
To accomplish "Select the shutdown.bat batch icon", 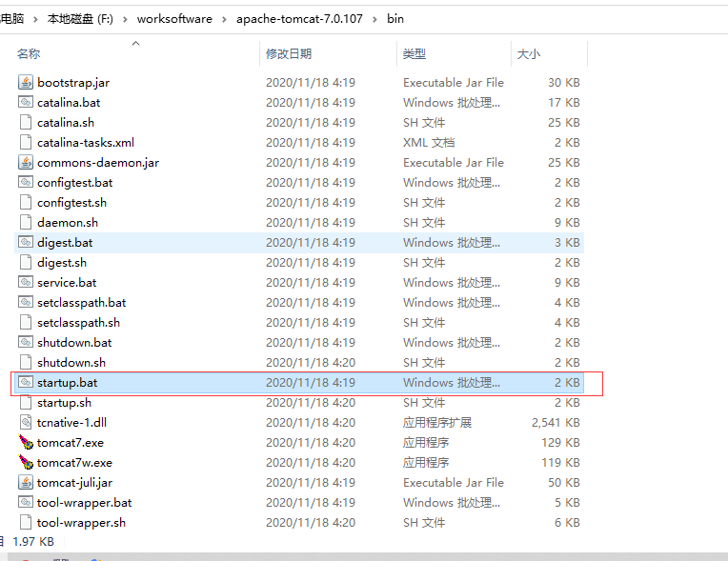I will [x=26, y=342].
